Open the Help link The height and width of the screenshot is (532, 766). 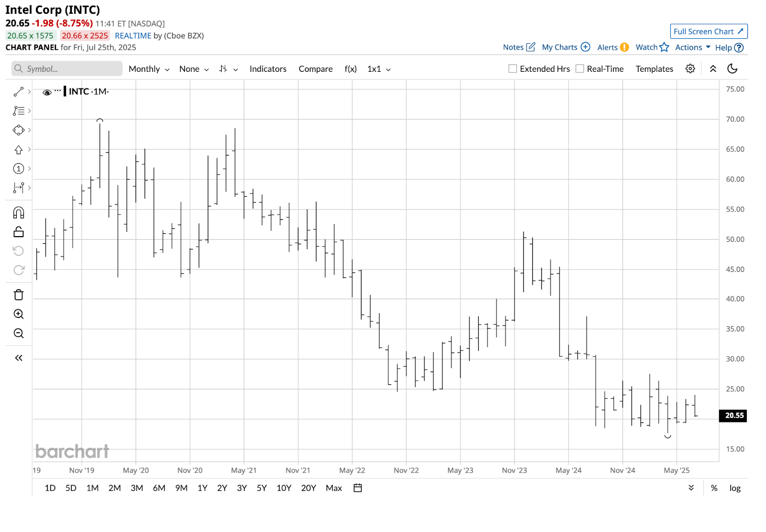tap(729, 47)
